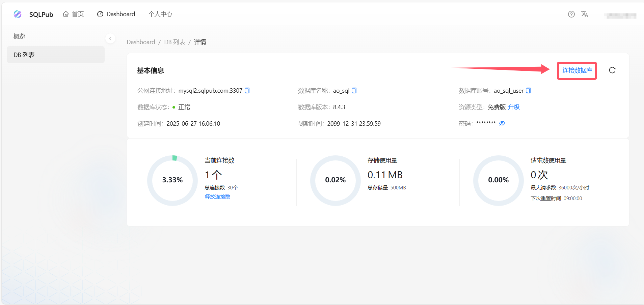Copy the public connection address mysql2.sqlpub.com:3307
Image resolution: width=644 pixels, height=305 pixels.
(247, 90)
